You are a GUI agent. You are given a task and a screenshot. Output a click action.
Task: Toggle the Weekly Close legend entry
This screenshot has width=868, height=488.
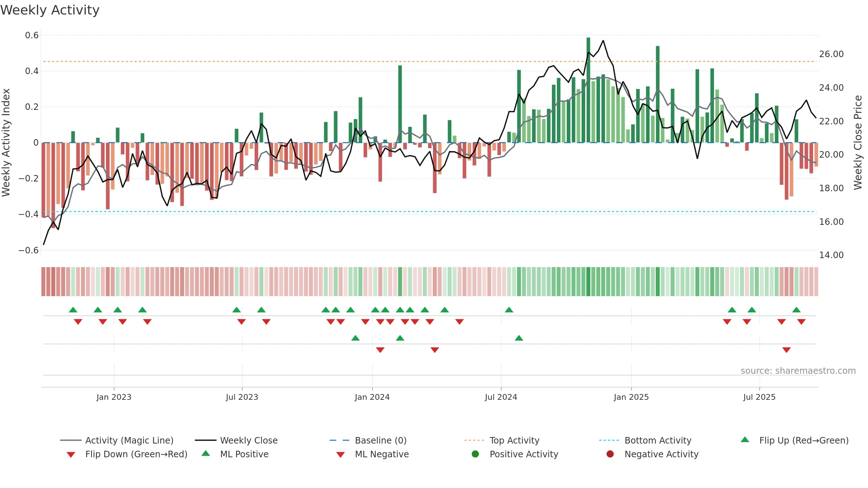point(236,440)
